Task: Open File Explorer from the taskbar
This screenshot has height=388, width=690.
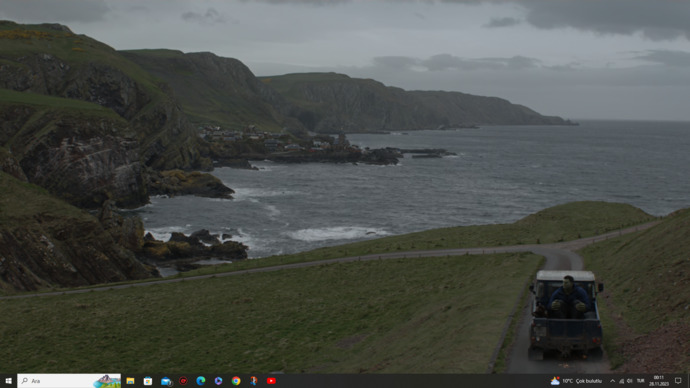Action: click(130, 381)
